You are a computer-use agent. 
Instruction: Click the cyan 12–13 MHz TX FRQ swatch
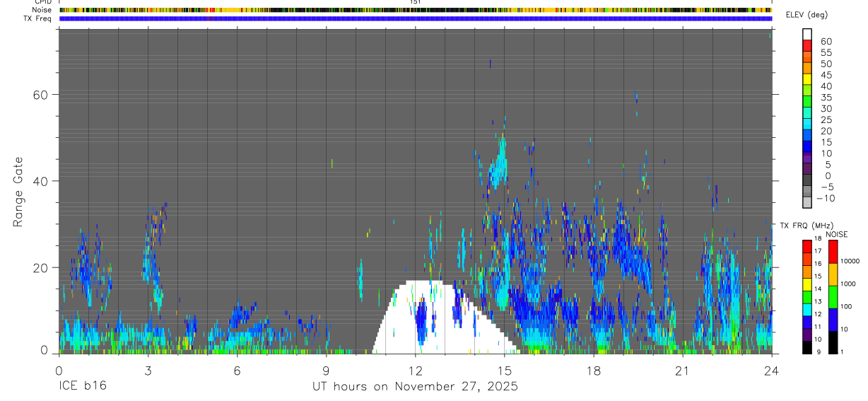click(x=807, y=309)
